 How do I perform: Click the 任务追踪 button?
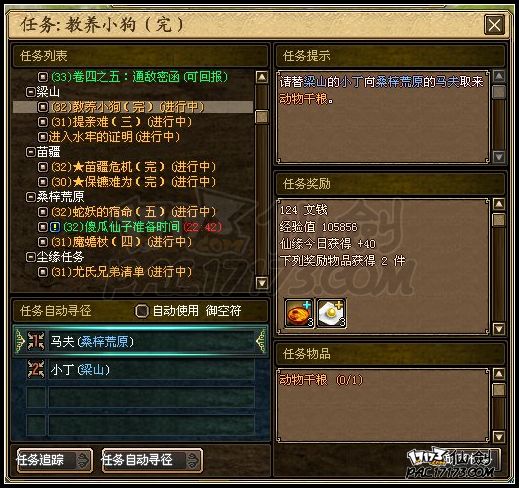pyautogui.click(x=55, y=460)
